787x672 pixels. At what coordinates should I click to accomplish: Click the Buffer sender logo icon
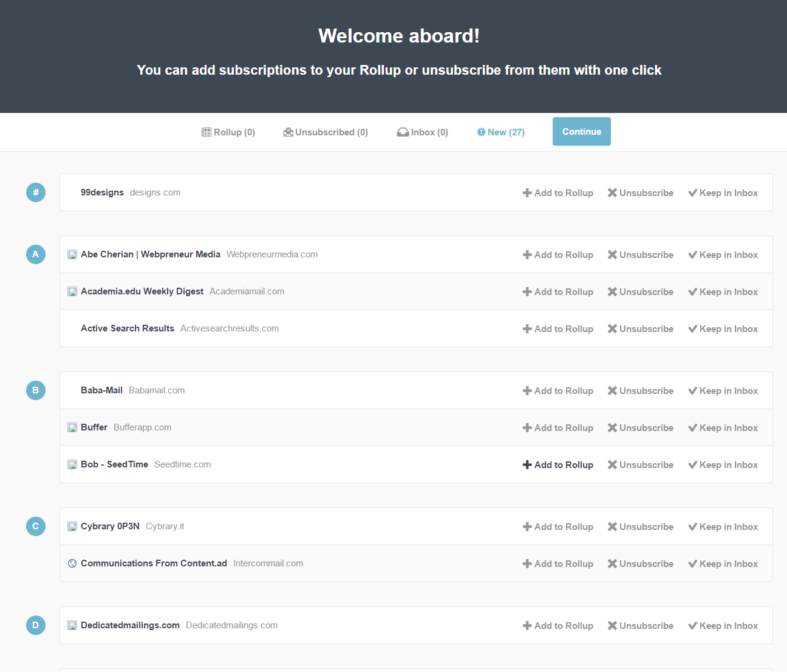click(72, 428)
